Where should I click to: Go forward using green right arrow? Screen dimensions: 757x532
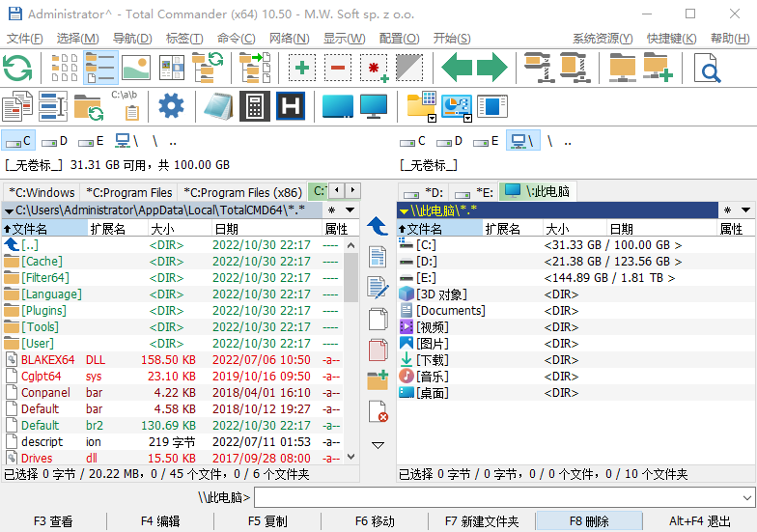pyautogui.click(x=492, y=68)
